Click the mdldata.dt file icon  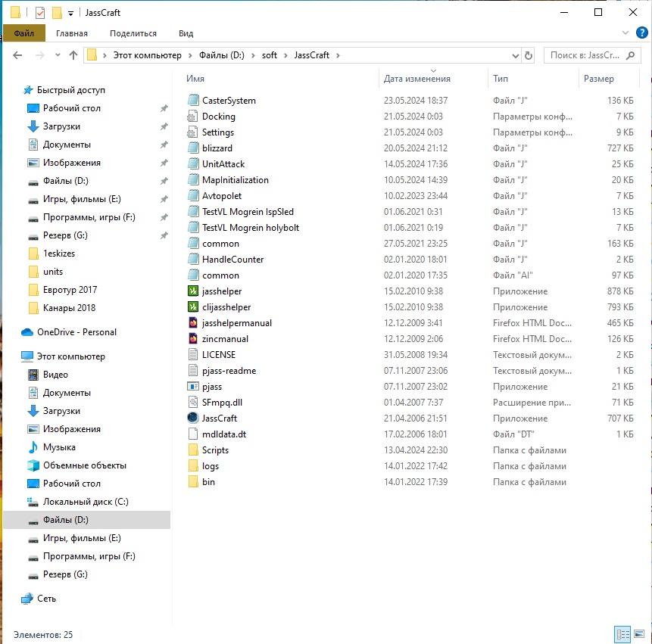coord(192,434)
